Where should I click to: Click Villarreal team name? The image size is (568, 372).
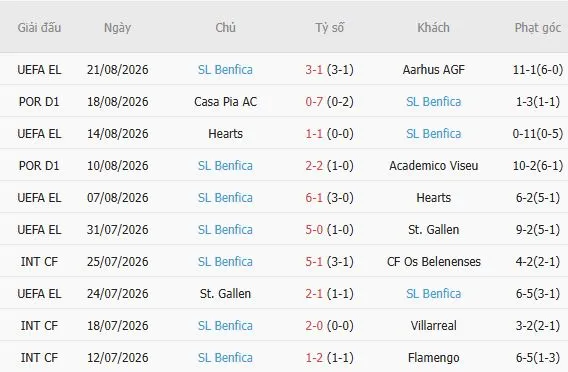point(433,326)
